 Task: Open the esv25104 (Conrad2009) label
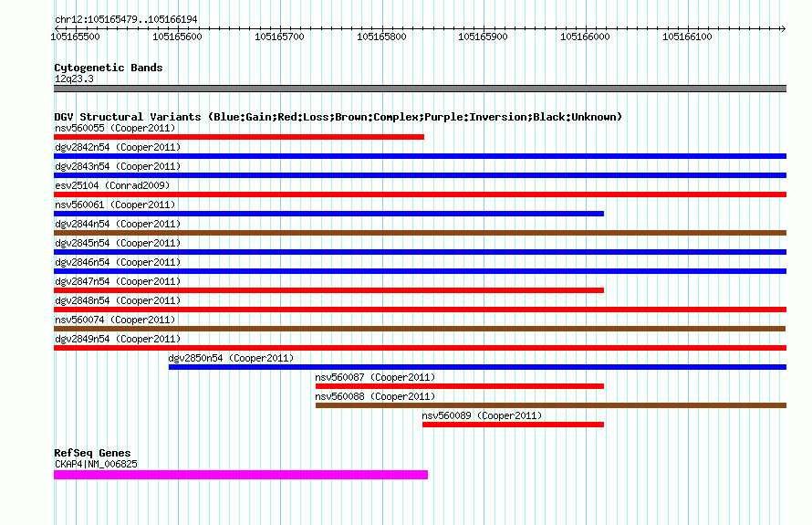[112, 185]
